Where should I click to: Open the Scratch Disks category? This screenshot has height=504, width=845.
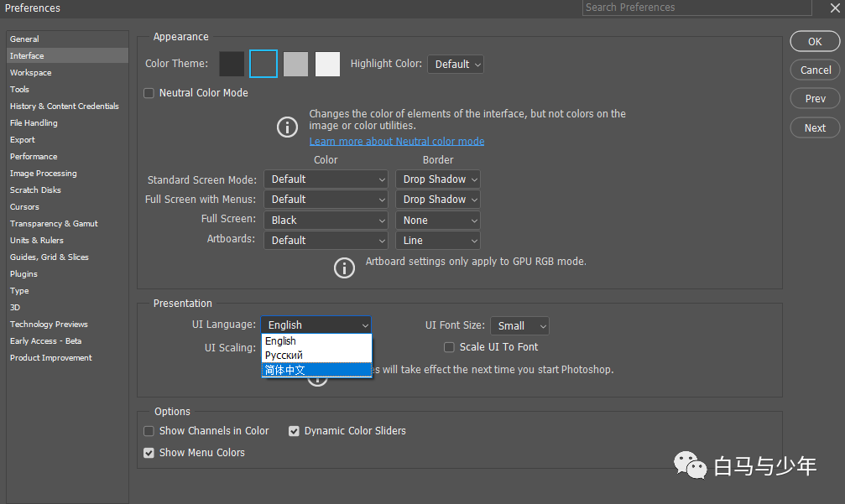point(67,190)
